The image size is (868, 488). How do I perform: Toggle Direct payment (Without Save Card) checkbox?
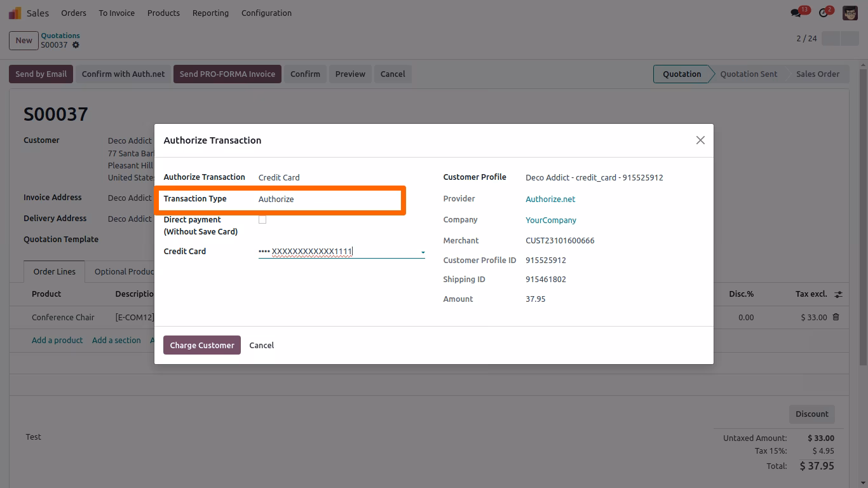pos(262,220)
